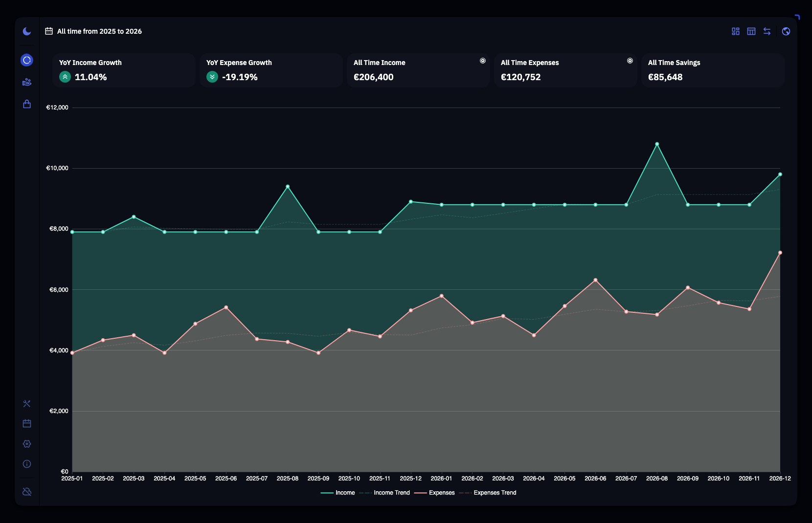Open the calendar date range icon
Screen dimensions: 812x523
click(49, 31)
